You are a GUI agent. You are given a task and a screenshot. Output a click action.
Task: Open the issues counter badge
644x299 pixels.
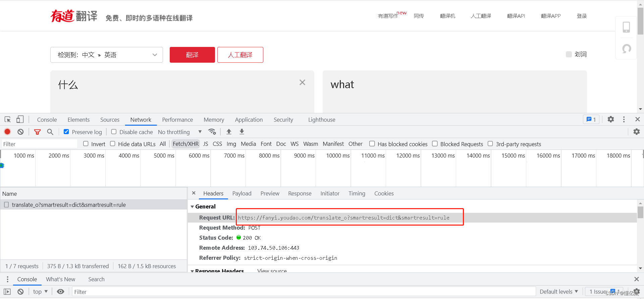click(591, 119)
